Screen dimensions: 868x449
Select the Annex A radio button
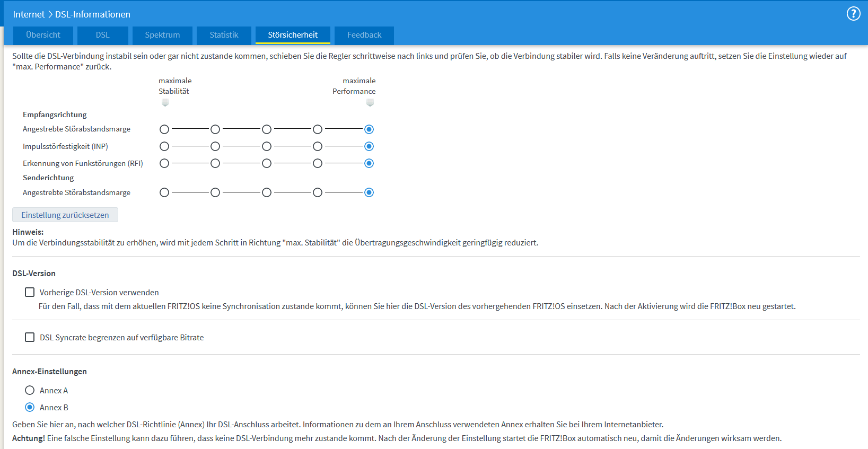30,390
